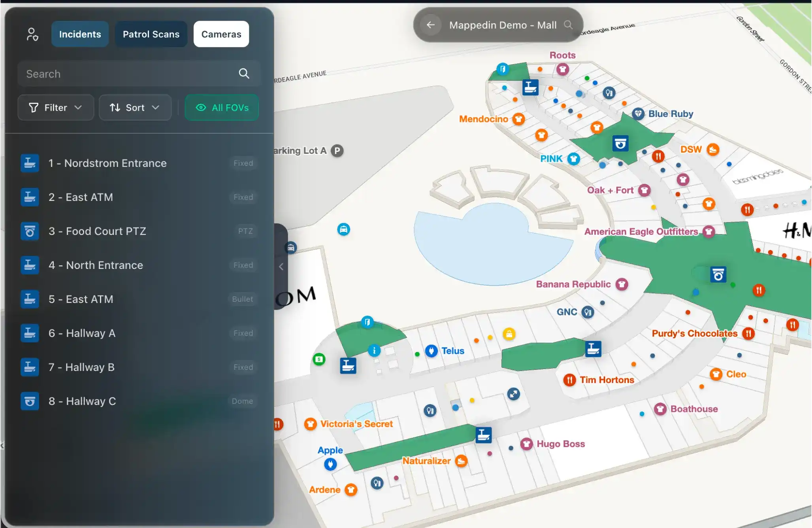Select dome camera near Blue Ruby on map

click(x=620, y=144)
